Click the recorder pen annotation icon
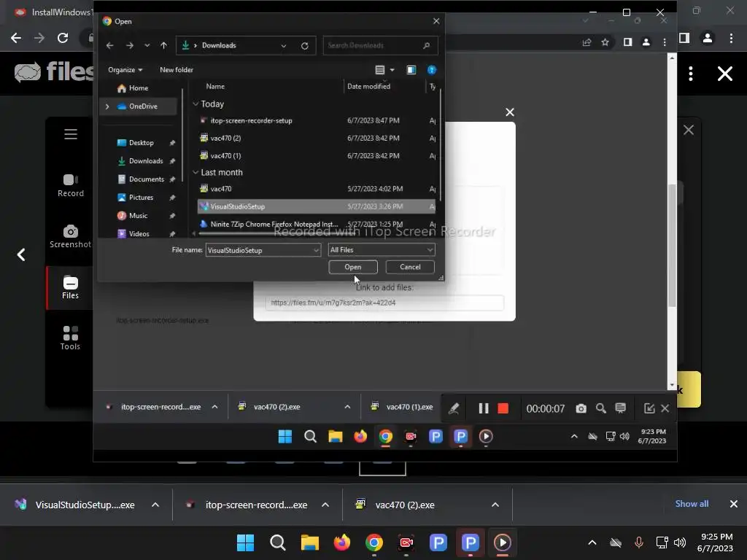Screen dimensions: 747x560 click(454, 408)
